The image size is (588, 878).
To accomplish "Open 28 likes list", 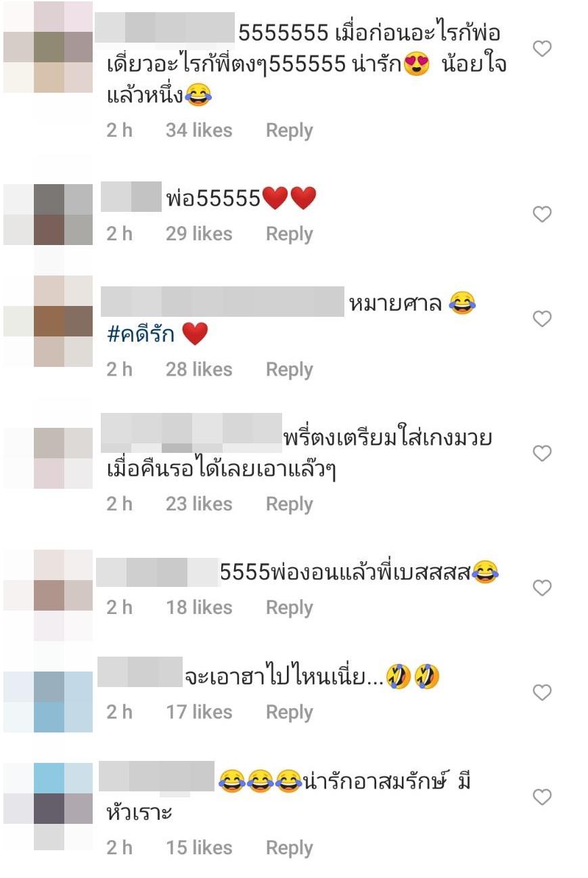I will pos(199,369).
